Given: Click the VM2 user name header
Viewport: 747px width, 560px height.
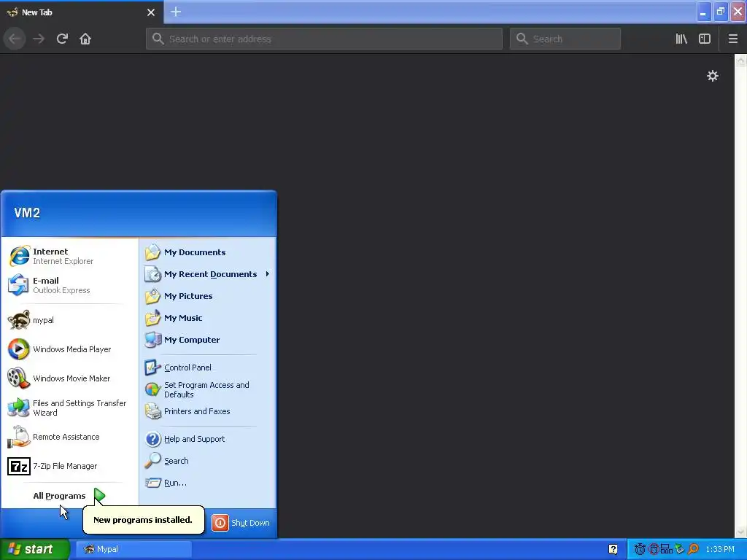Looking at the screenshot, I should [27, 213].
